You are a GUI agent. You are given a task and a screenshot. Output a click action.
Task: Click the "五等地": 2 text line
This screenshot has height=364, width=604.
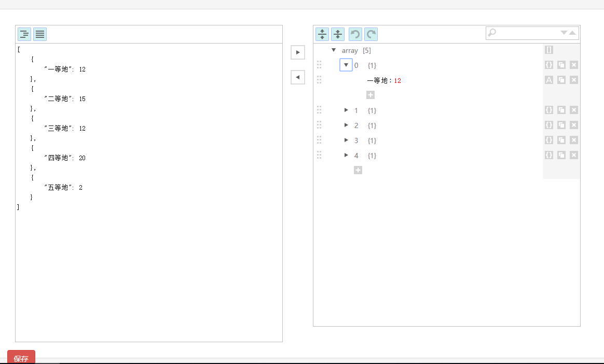pos(63,188)
